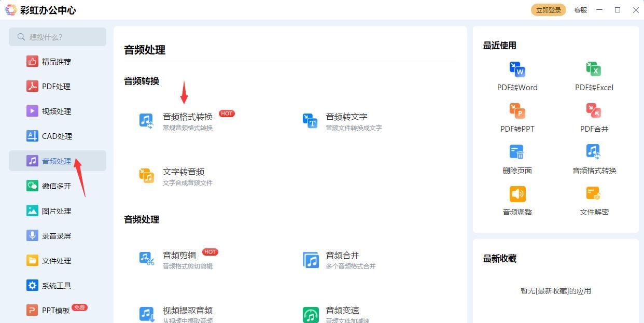Screen dimensions: 644x323
Task: Open recent 音频调整 speaker icon
Action: pos(517,194)
